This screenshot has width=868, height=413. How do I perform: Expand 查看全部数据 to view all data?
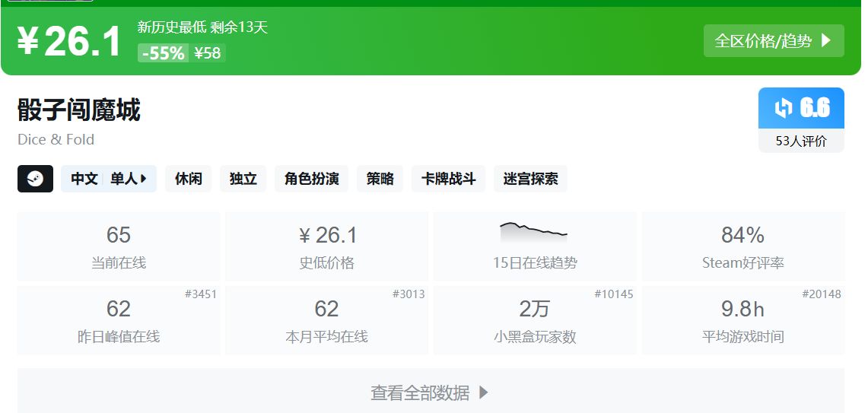pos(431,392)
